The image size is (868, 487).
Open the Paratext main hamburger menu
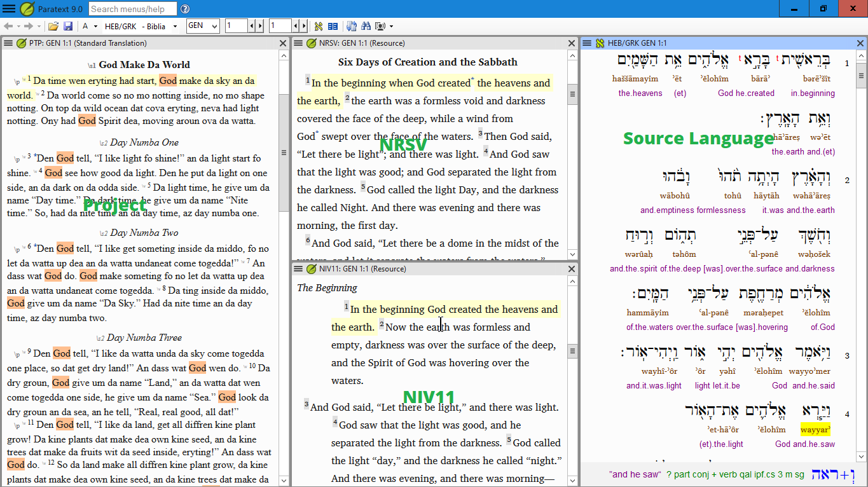point(9,9)
